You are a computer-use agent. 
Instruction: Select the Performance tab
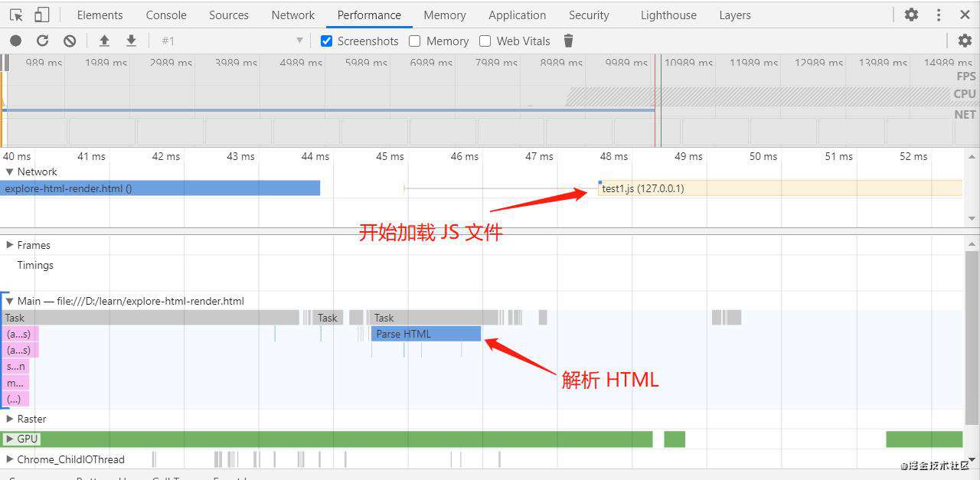tap(369, 15)
